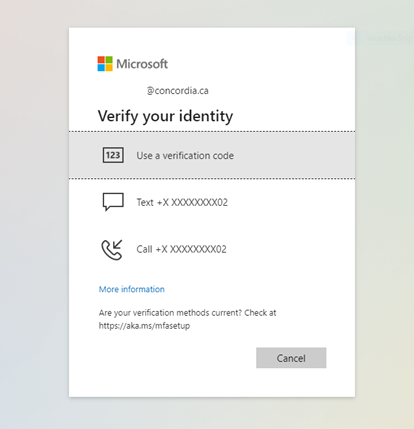Select Call +X XXXXXXXX02 option
Screen dimensions: 414x429
pos(212,249)
